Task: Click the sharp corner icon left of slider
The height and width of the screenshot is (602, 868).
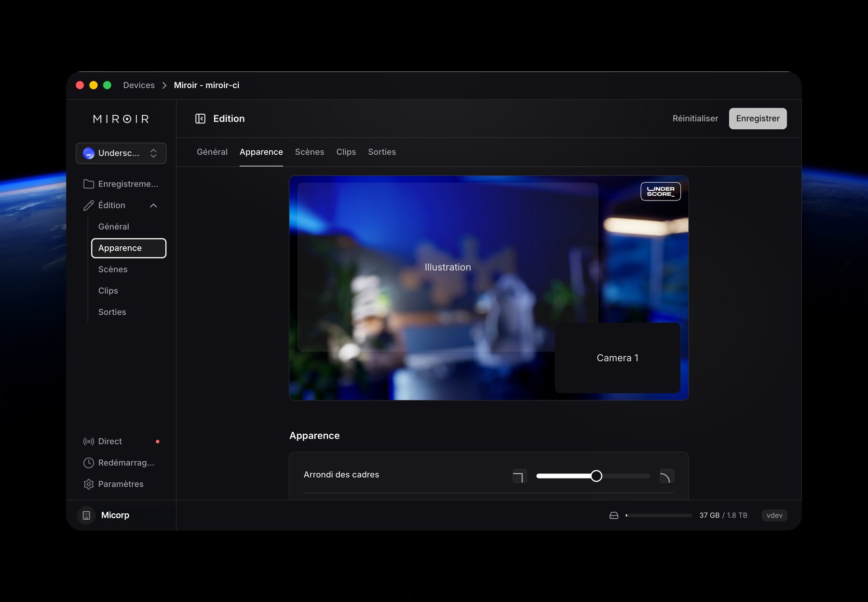Action: coord(519,476)
